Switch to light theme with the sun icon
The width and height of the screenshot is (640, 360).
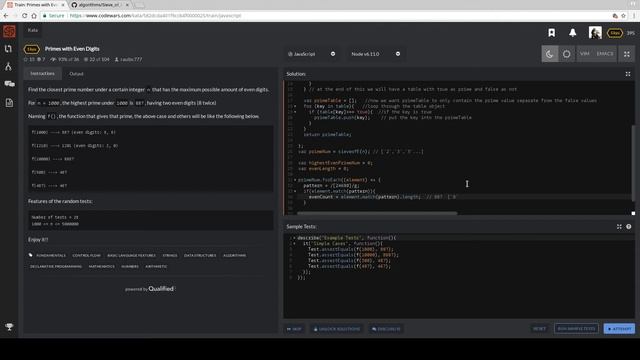[x=567, y=54]
